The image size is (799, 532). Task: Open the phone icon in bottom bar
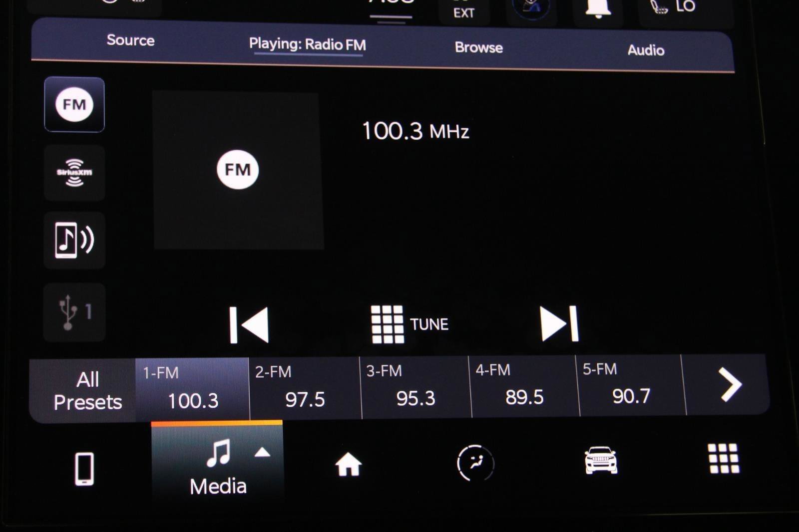point(84,469)
